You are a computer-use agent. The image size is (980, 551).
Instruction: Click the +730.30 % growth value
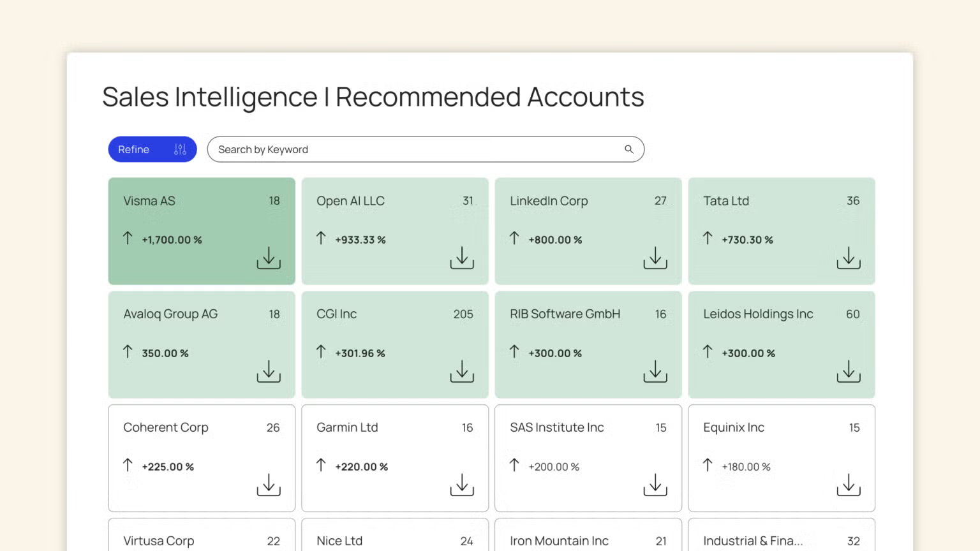[x=747, y=240]
